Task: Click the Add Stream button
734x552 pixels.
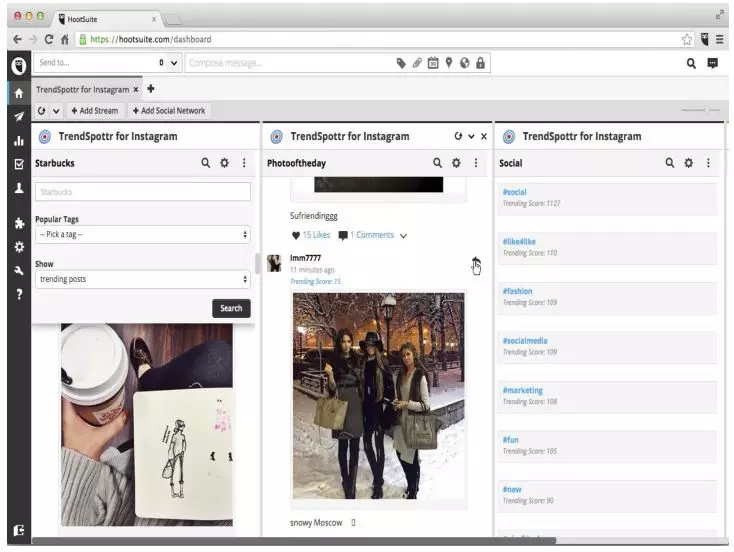Action: click(95, 111)
